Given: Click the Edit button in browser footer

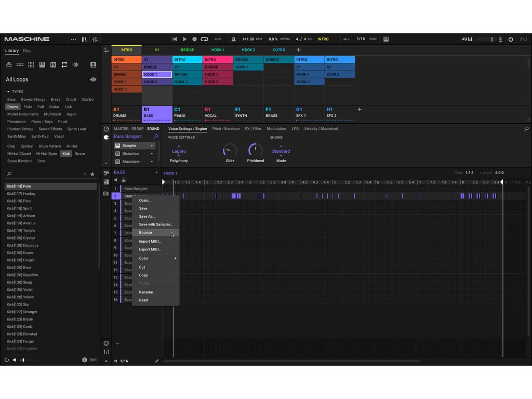Looking at the screenshot, I should point(93,360).
